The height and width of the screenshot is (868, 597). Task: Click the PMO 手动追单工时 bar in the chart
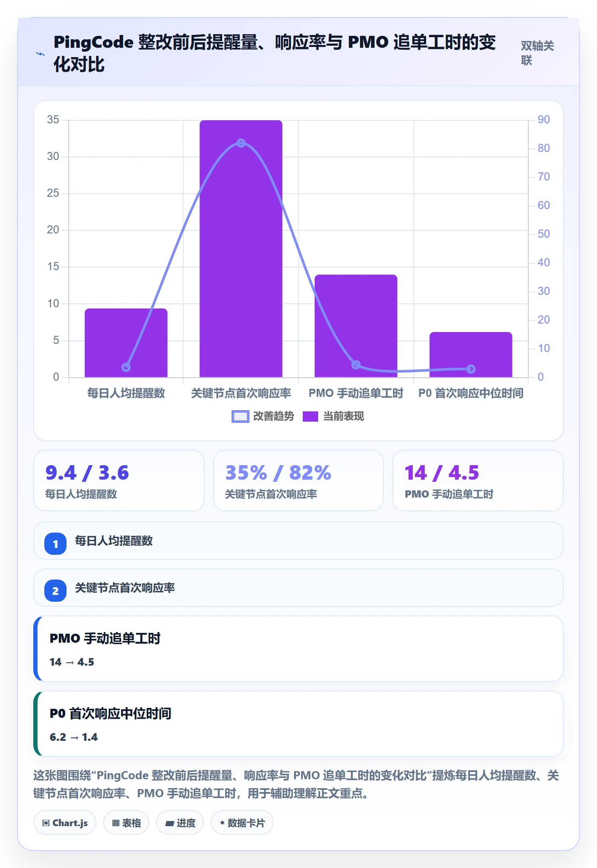(x=356, y=326)
